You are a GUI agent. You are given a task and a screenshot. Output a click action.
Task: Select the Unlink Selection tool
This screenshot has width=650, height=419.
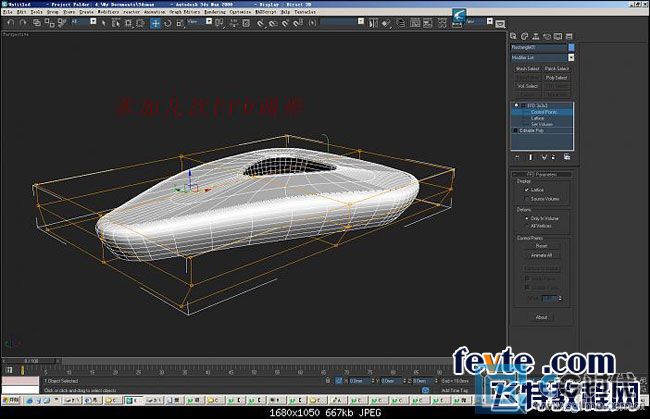click(49, 23)
